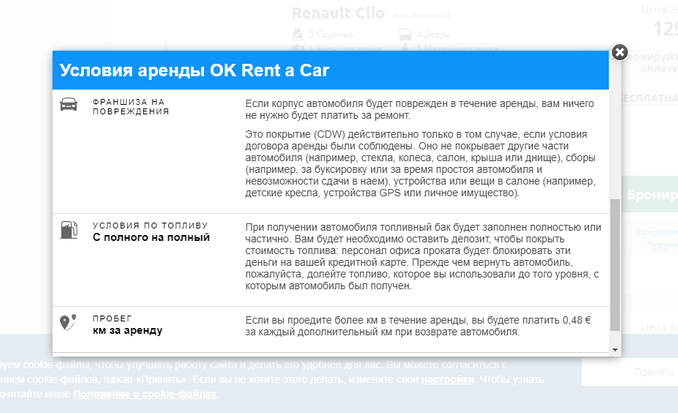Click the Бронировать button behind the dialog
This screenshot has height=413, width=678.
[x=651, y=195]
